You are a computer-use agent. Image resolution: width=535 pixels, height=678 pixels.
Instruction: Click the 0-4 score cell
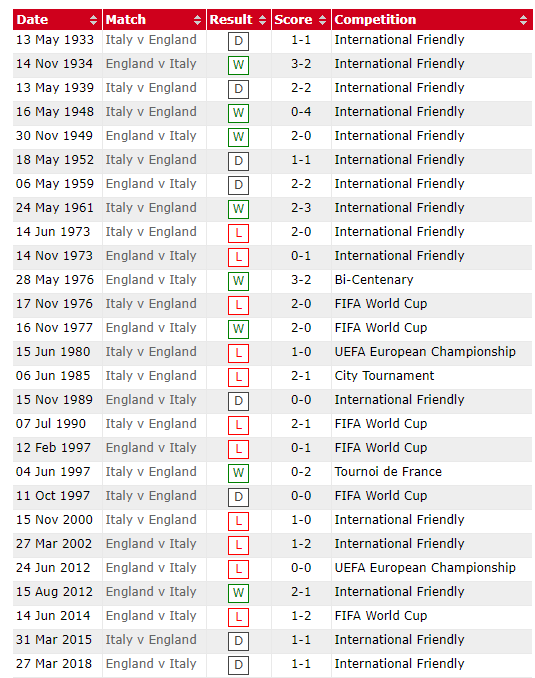(x=301, y=112)
